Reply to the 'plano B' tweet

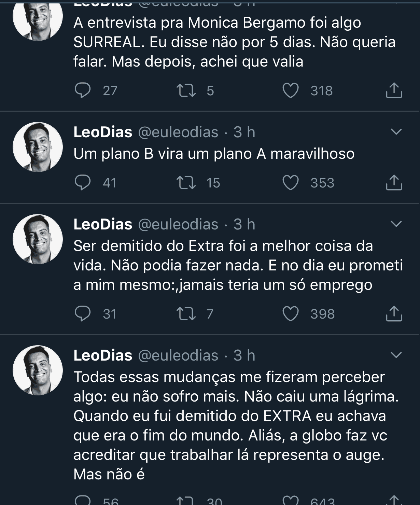tap(83, 183)
